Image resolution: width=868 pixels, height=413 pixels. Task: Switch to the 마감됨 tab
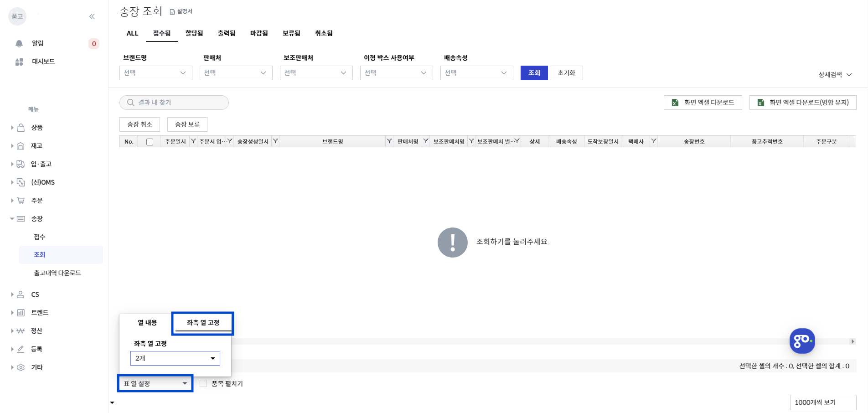click(x=259, y=33)
